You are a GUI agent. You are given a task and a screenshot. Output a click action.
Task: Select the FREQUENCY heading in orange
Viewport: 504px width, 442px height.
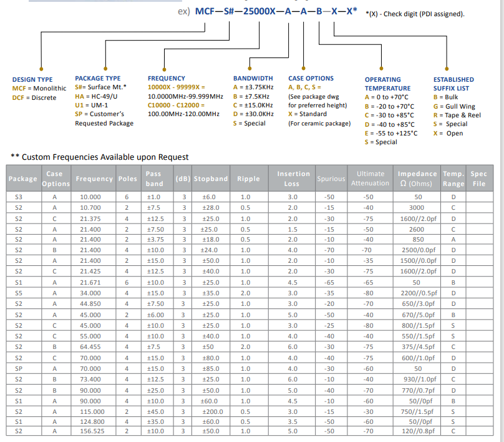pyautogui.click(x=166, y=78)
